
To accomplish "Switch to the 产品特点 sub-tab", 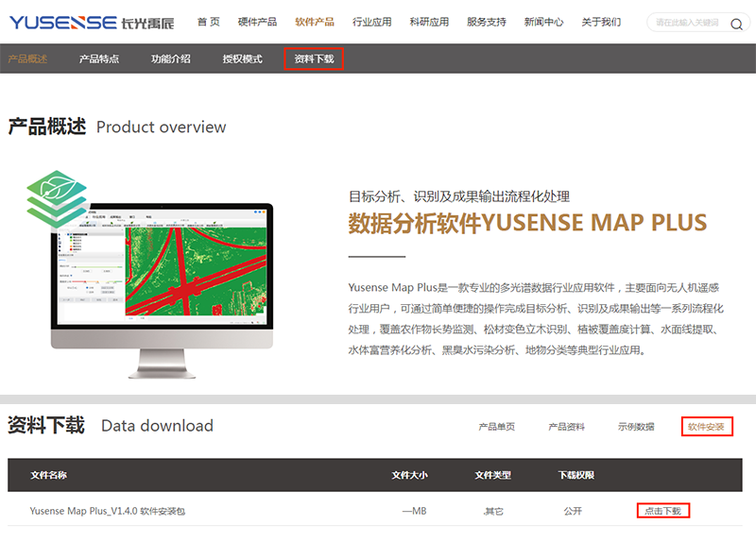I will coord(98,59).
